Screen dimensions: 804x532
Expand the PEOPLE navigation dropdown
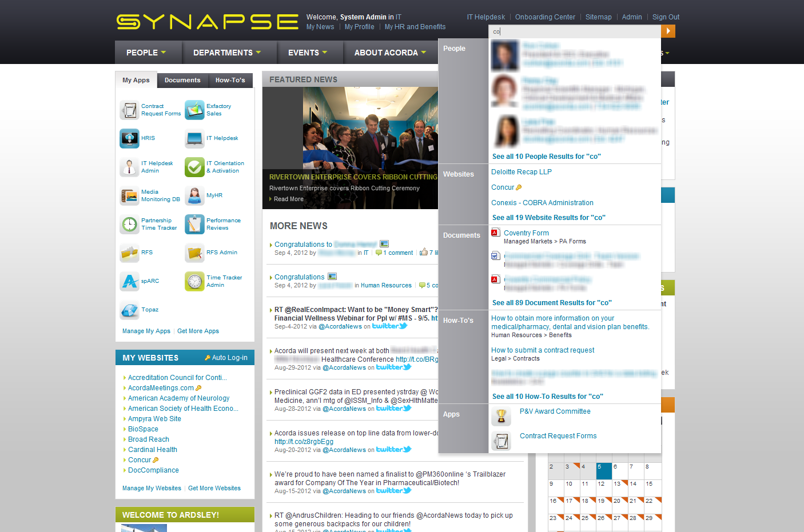click(146, 53)
